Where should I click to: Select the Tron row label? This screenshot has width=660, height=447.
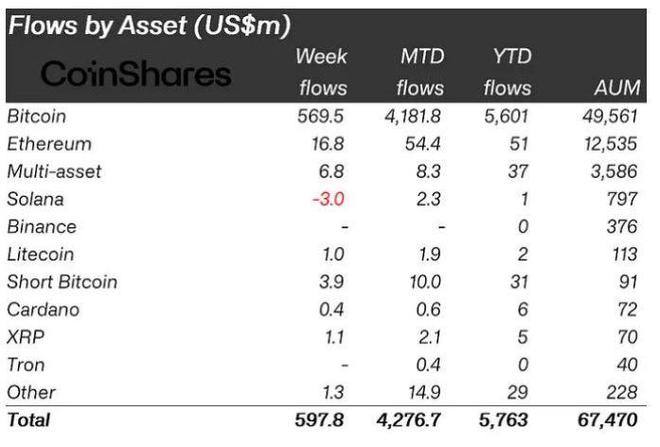26,365
